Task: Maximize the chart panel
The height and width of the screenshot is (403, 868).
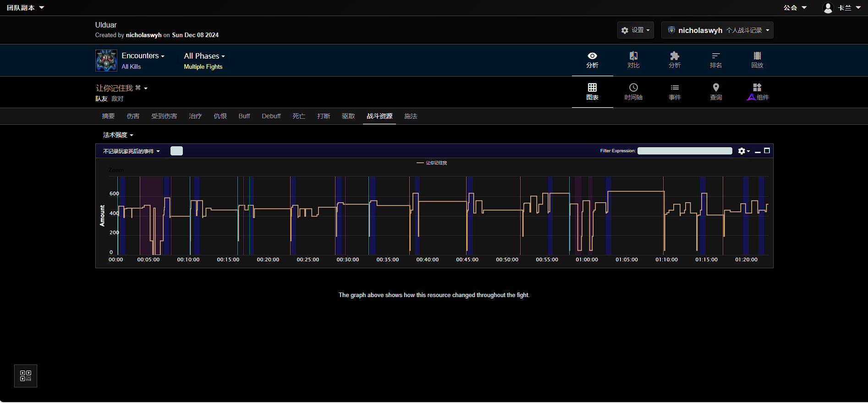Action: pos(767,151)
